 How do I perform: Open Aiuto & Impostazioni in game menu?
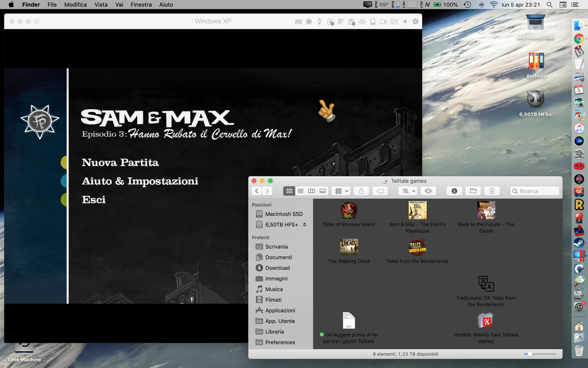pyautogui.click(x=140, y=181)
